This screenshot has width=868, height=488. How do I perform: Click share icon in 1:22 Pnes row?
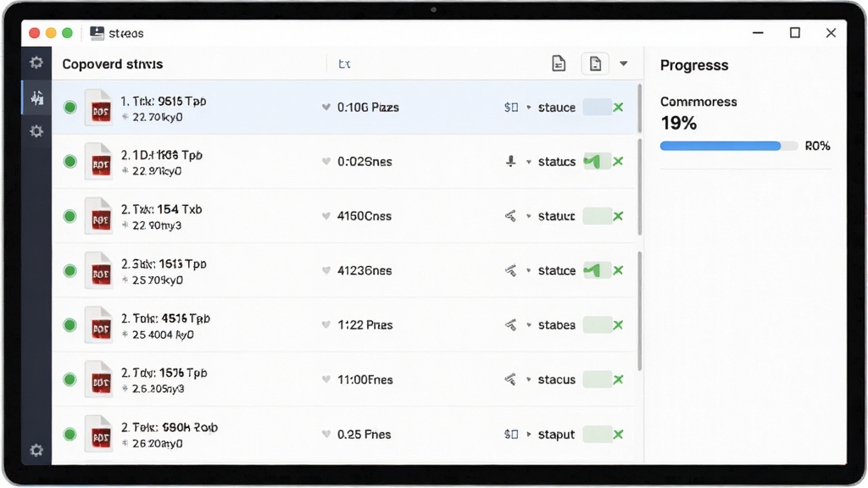coord(510,324)
